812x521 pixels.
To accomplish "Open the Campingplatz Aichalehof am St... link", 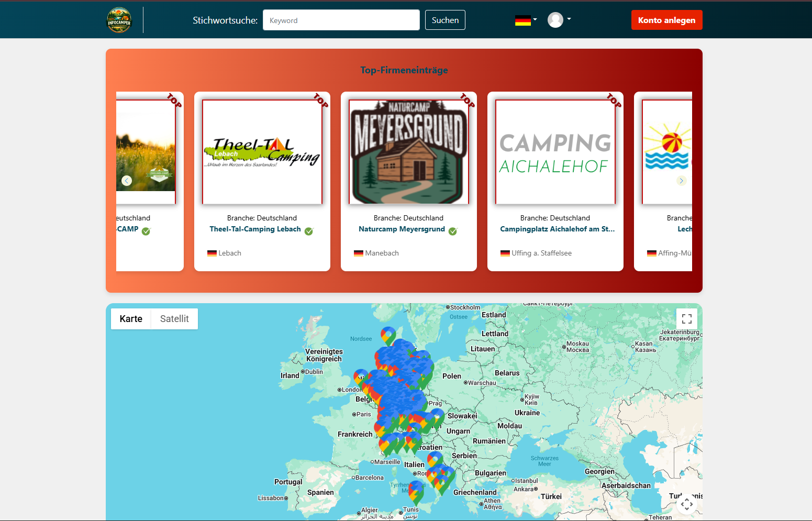I will (x=557, y=229).
